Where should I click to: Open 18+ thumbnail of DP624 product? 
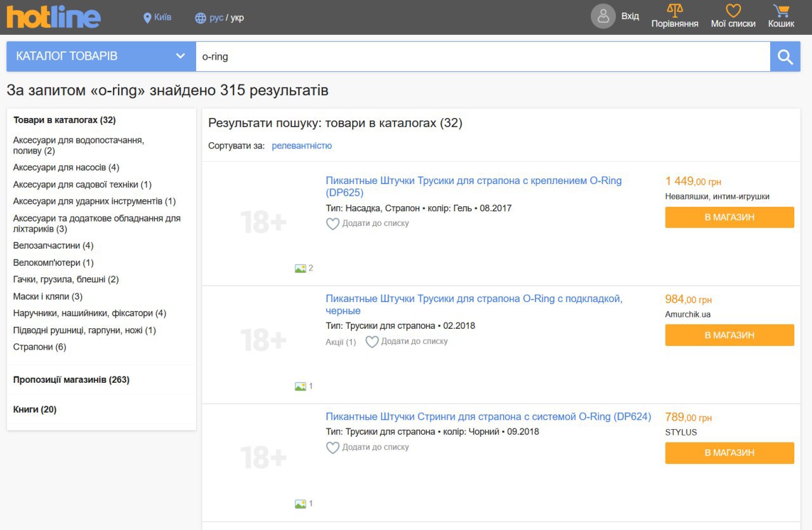[263, 458]
